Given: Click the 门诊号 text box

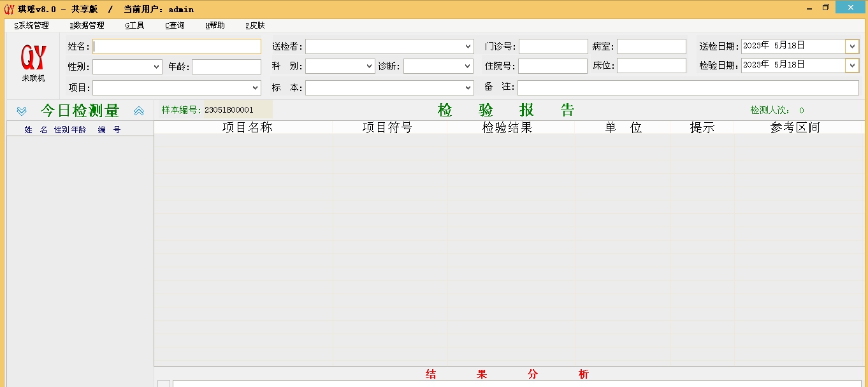Looking at the screenshot, I should [552, 46].
